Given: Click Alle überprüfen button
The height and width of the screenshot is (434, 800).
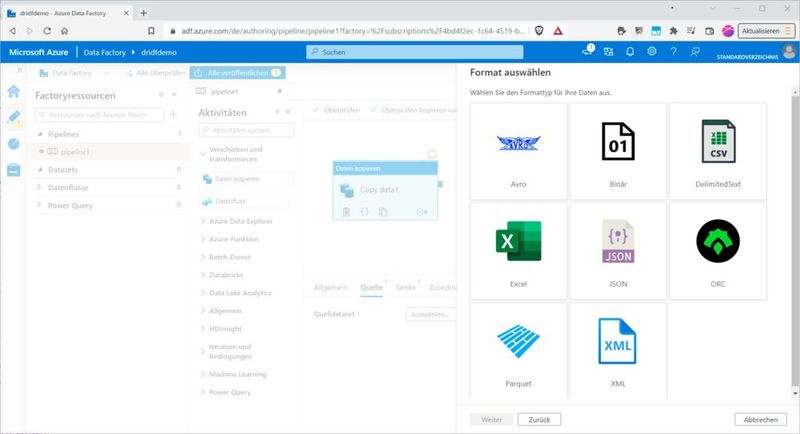Looking at the screenshot, I should click(x=155, y=73).
